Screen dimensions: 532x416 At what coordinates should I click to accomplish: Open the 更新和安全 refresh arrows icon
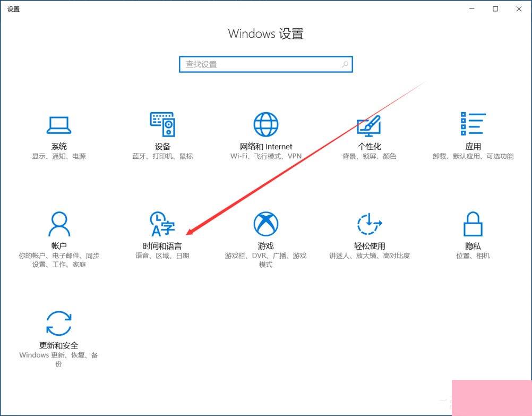pyautogui.click(x=59, y=324)
